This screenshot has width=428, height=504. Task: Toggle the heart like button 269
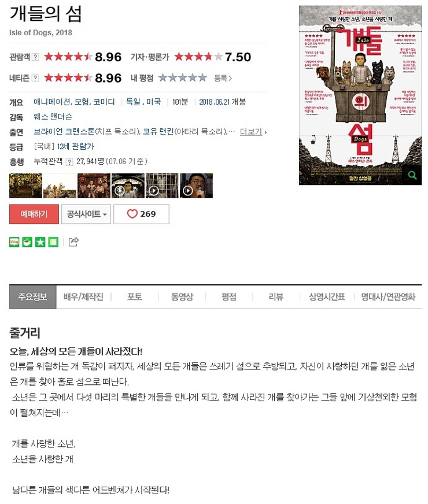pyautogui.click(x=141, y=214)
